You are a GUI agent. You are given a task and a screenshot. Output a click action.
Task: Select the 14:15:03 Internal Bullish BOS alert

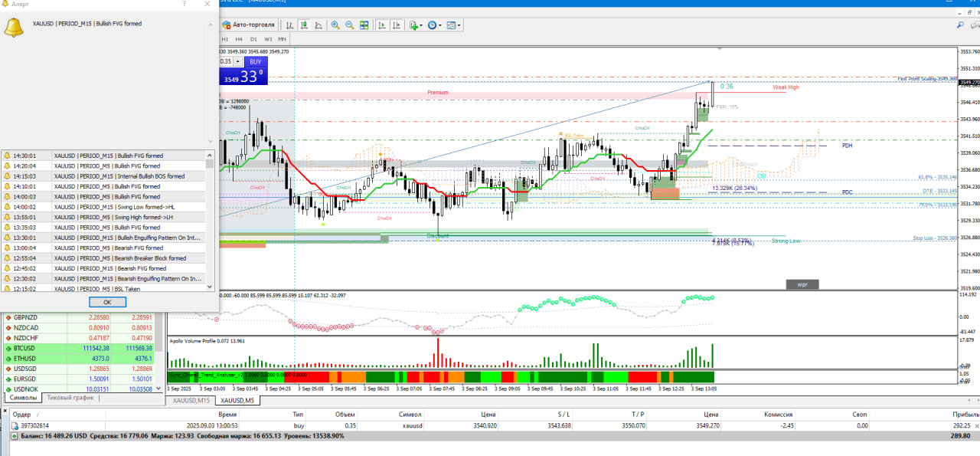pos(103,176)
